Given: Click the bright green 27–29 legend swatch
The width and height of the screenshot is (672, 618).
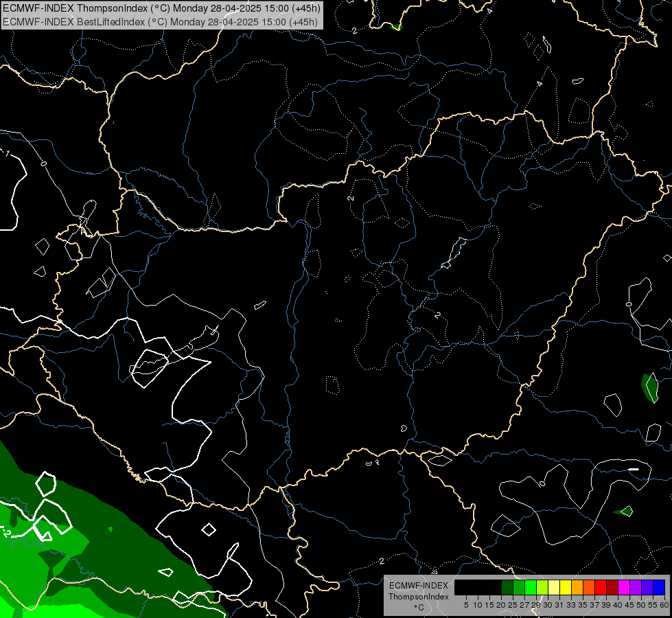Looking at the screenshot, I should pos(531,587).
